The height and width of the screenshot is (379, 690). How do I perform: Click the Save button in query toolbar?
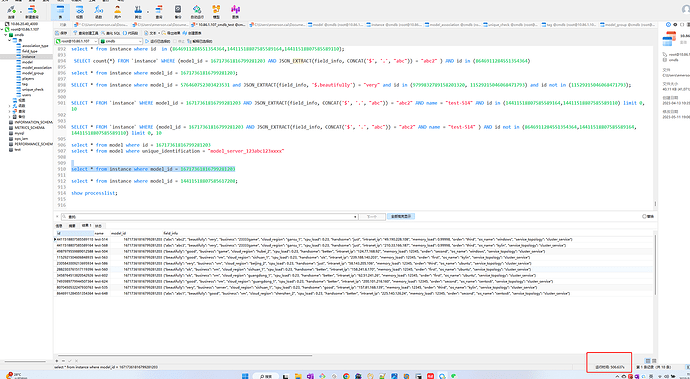point(62,33)
